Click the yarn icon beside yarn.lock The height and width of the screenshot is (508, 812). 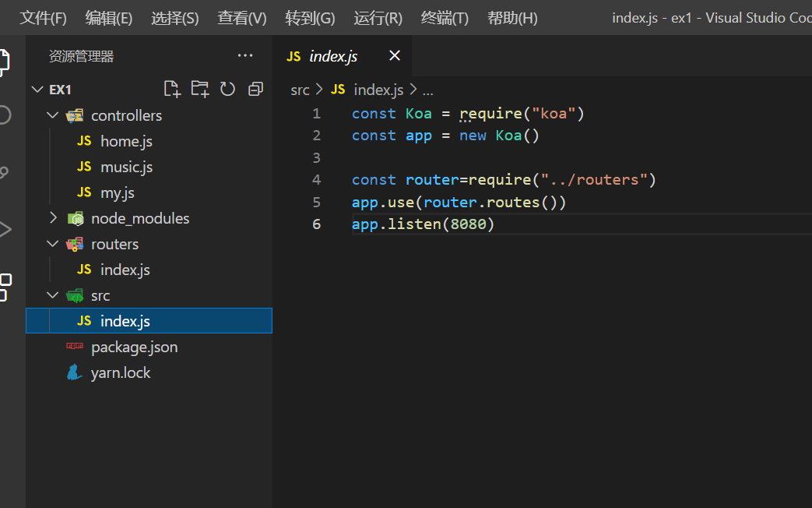(75, 372)
